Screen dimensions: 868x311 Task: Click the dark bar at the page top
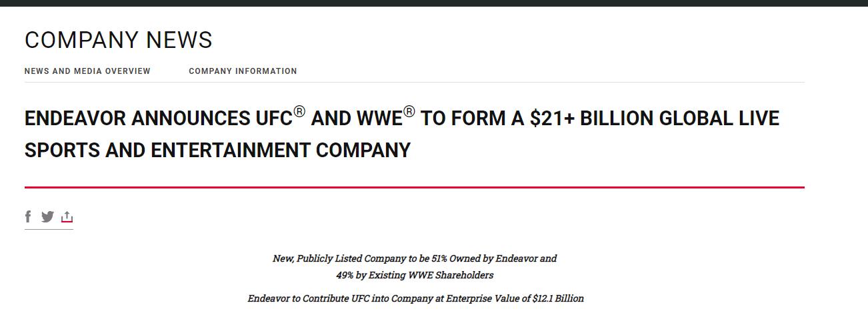(x=434, y=3)
